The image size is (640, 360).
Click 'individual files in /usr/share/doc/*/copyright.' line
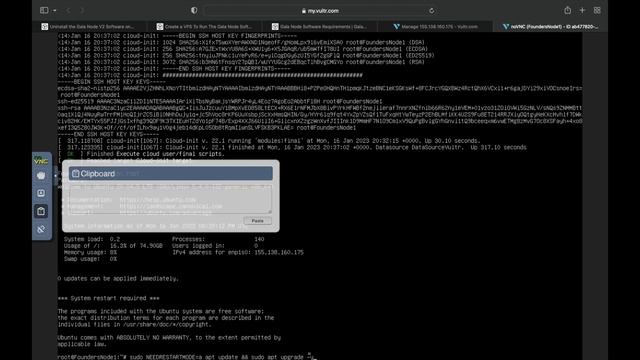tap(135, 324)
